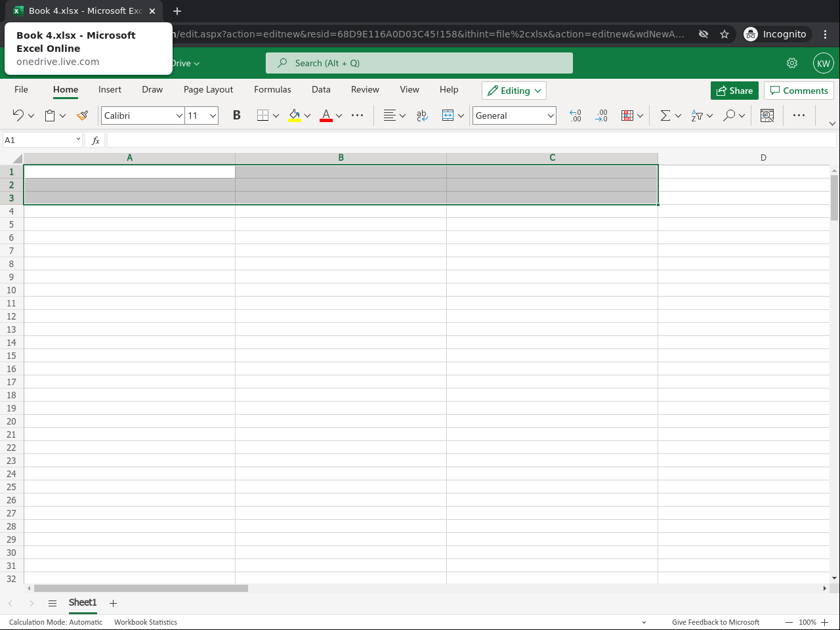Open the File menu
Image resolution: width=840 pixels, height=630 pixels.
pyautogui.click(x=22, y=90)
